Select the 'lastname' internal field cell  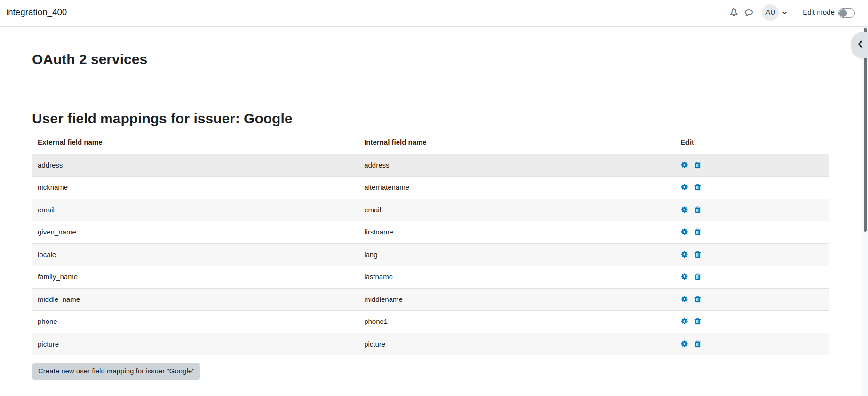point(517,277)
